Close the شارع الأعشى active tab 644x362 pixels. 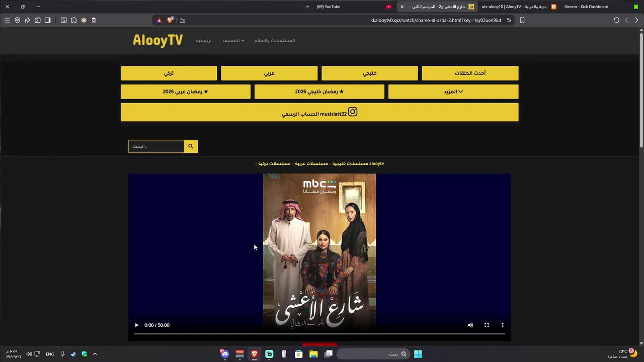[402, 7]
